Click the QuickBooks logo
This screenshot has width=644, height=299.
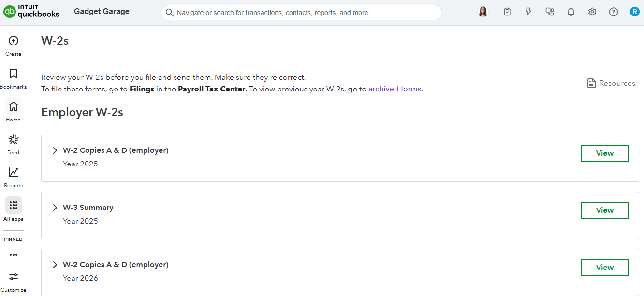click(31, 12)
